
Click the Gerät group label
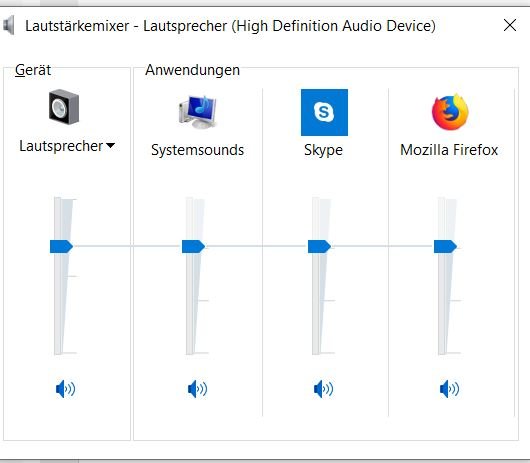point(33,70)
